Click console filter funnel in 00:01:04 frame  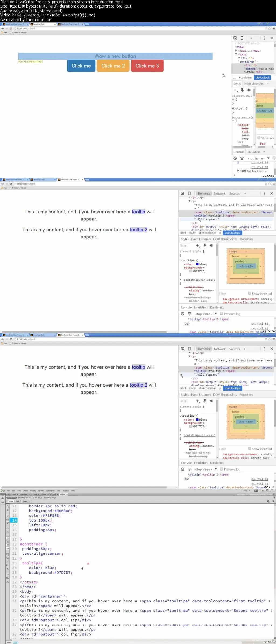coord(189,314)
